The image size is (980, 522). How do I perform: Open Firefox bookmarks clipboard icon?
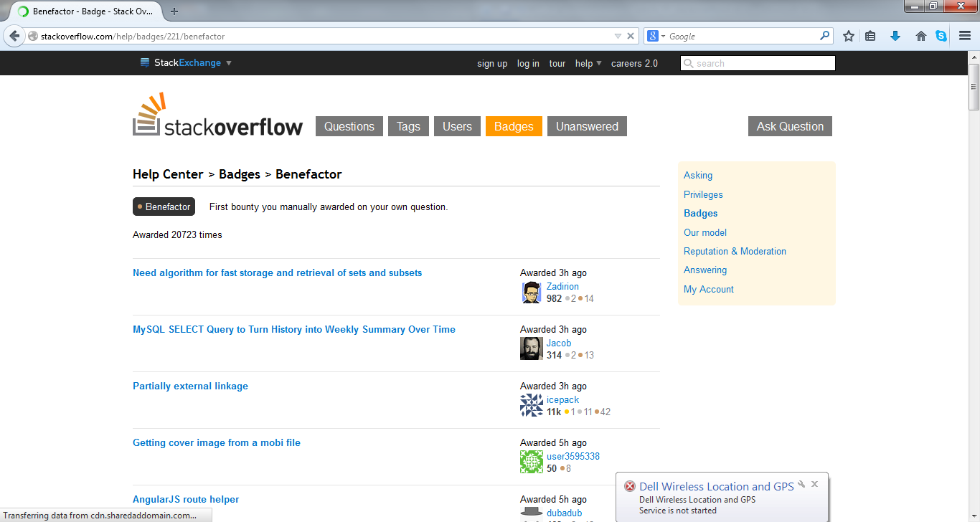(x=870, y=35)
